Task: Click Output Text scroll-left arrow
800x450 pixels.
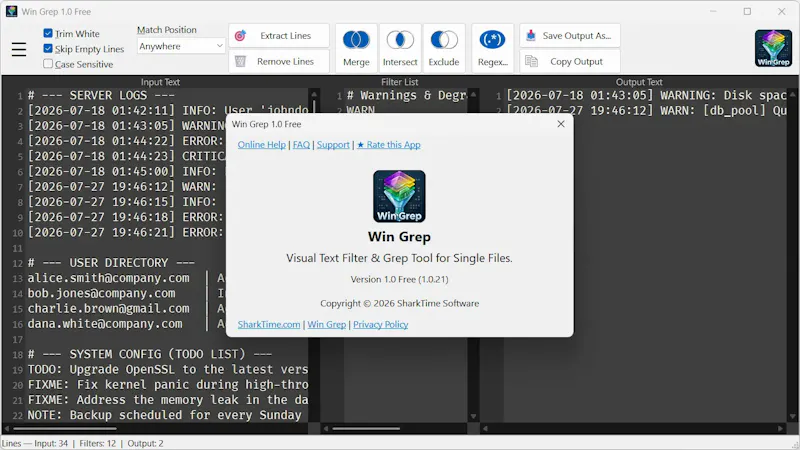Action: 485,429
